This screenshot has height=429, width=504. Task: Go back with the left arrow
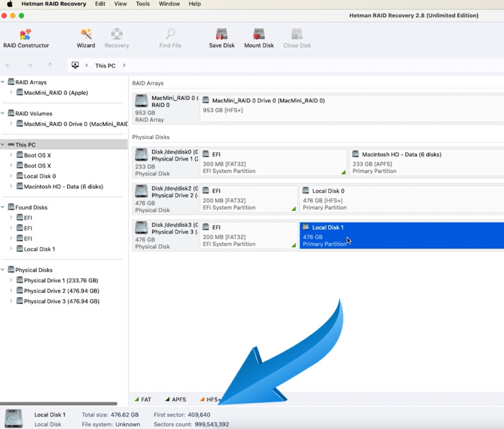coord(8,65)
